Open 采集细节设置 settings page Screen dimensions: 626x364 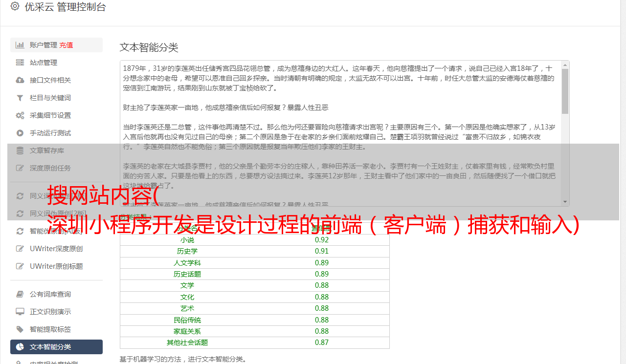coord(50,115)
